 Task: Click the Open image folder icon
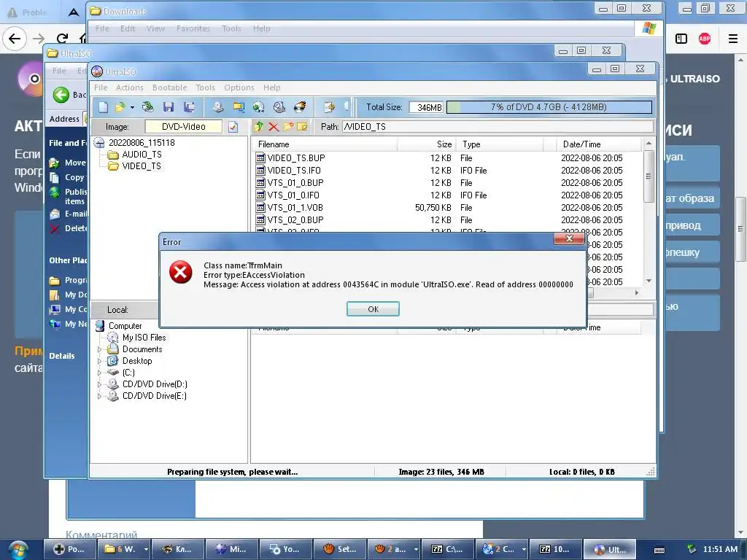click(120, 107)
